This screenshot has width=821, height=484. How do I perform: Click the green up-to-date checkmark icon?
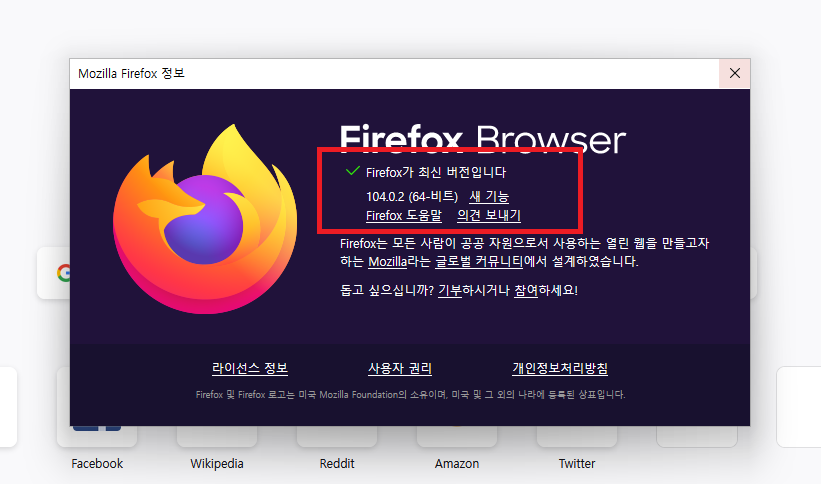click(x=352, y=171)
